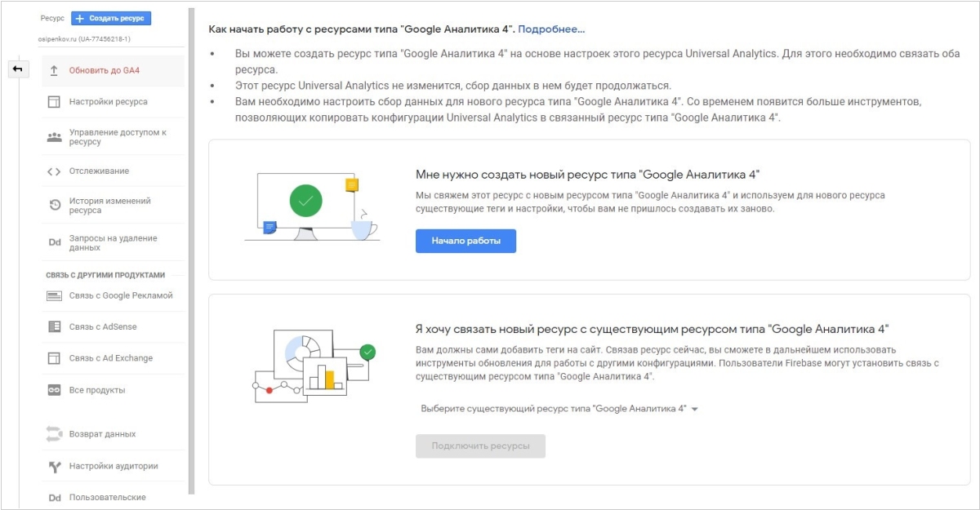Click the Возврат данных arrows icon

pos(54,434)
